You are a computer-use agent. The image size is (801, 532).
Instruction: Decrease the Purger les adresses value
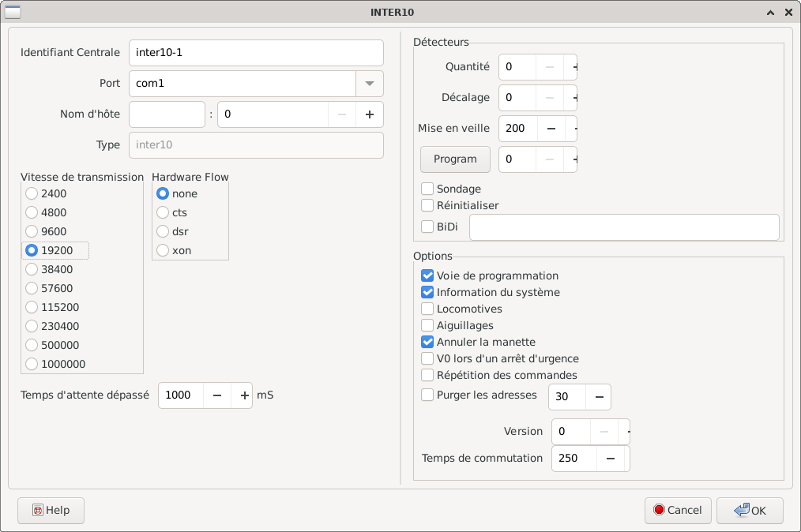[x=598, y=397]
